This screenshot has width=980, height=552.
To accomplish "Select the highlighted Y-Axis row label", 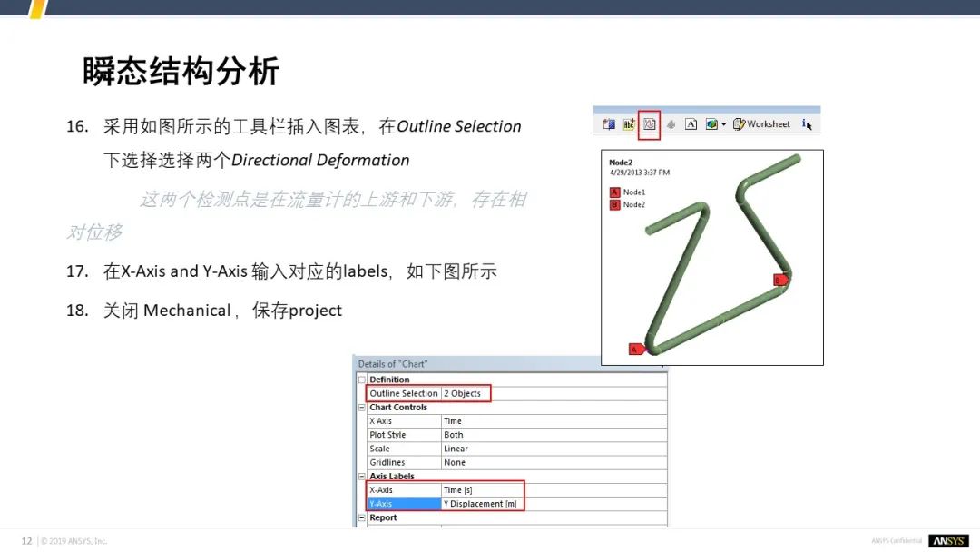I will (x=404, y=504).
